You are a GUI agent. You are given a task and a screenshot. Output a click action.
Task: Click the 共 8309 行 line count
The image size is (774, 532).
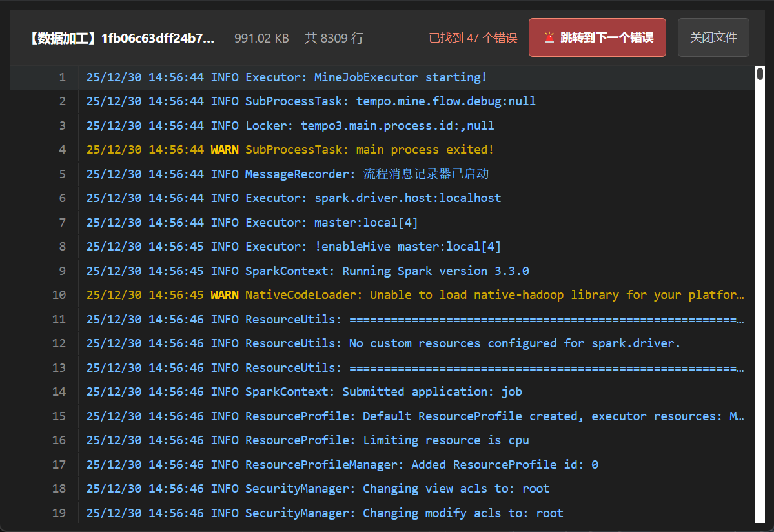[x=334, y=38]
